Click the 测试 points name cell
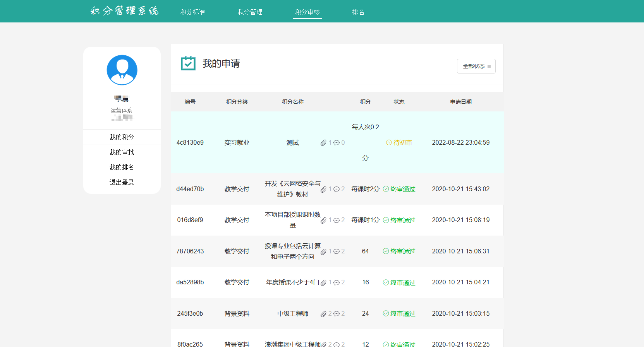This screenshot has height=347, width=644. point(293,142)
